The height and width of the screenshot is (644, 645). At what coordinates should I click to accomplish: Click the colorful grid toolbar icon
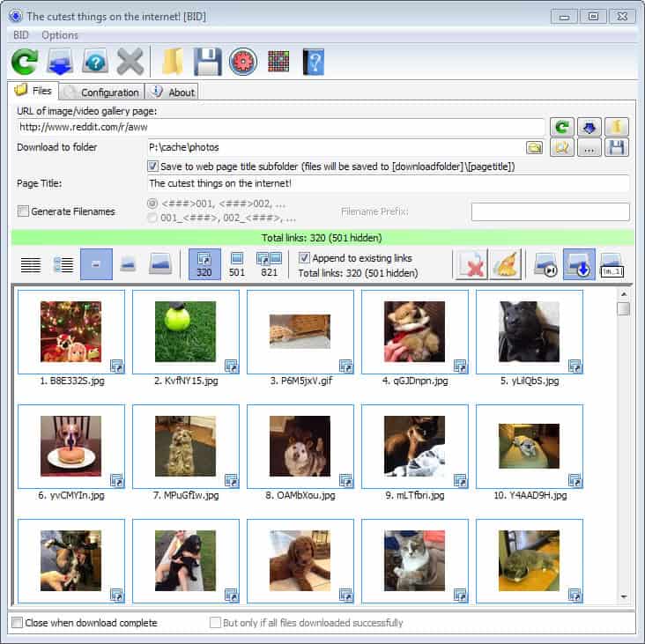(278, 62)
